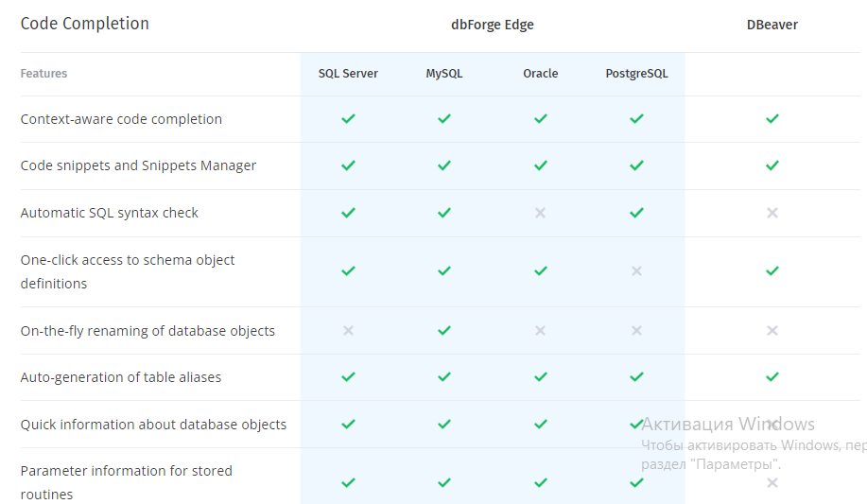Click DBeaver cross for Parameter information row
867x504 pixels.
click(772, 483)
